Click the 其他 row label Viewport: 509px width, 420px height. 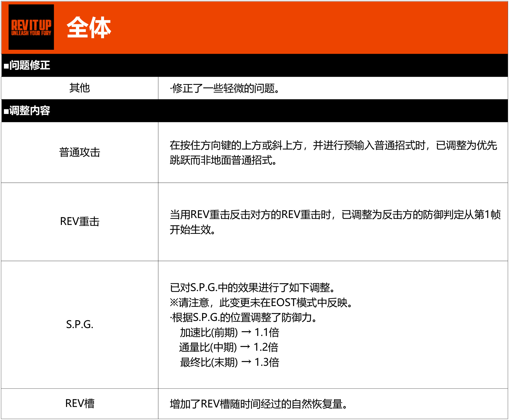[79, 88]
